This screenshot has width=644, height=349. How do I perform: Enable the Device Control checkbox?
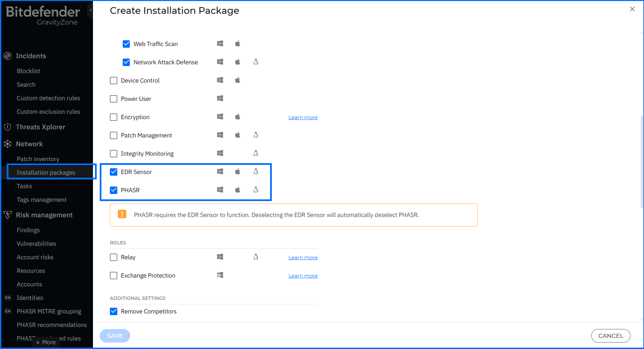coord(114,81)
